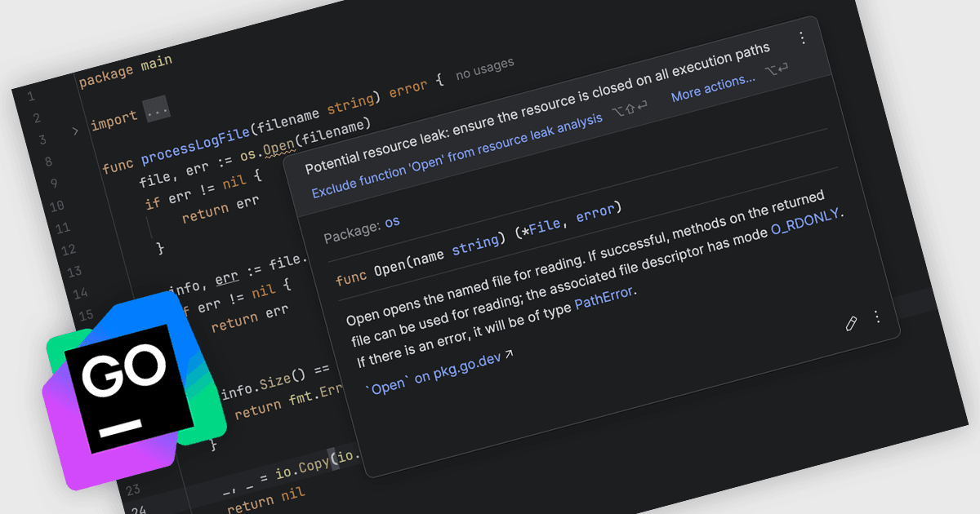Click 'package main' declaration
This screenshot has height=514, width=980.
(x=126, y=72)
